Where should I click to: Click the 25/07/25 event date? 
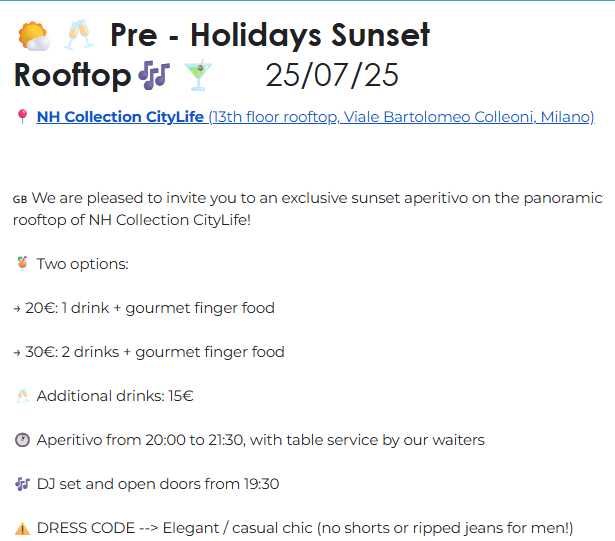point(332,75)
